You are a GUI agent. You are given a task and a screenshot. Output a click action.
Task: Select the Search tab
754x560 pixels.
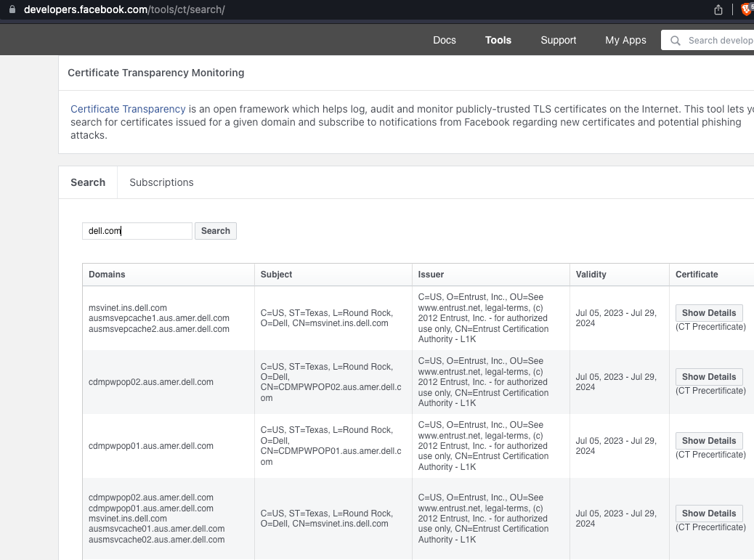coord(88,182)
